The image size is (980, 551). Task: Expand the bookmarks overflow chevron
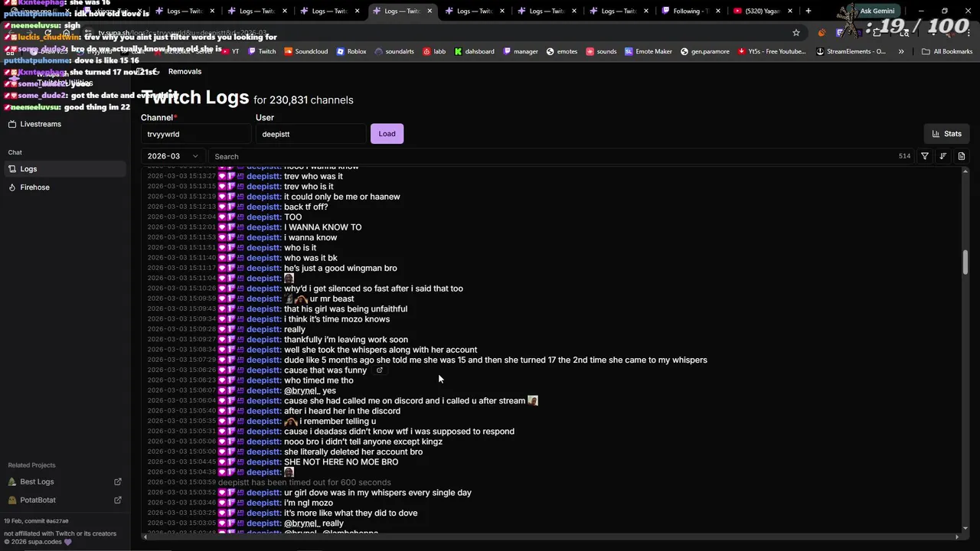click(901, 51)
